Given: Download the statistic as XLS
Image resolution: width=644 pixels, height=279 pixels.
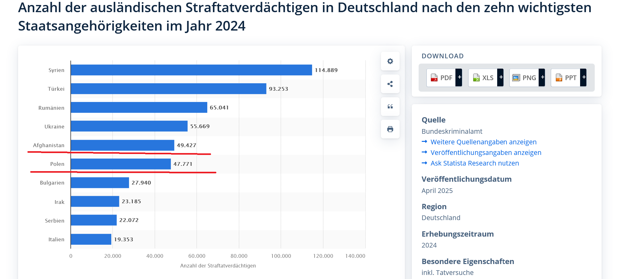Looking at the screenshot, I should coord(486,78).
